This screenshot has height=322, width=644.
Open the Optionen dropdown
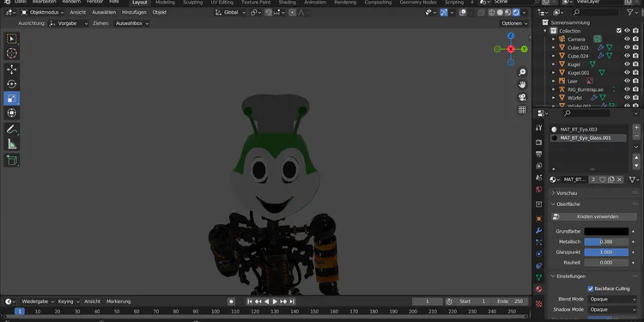[514, 23]
